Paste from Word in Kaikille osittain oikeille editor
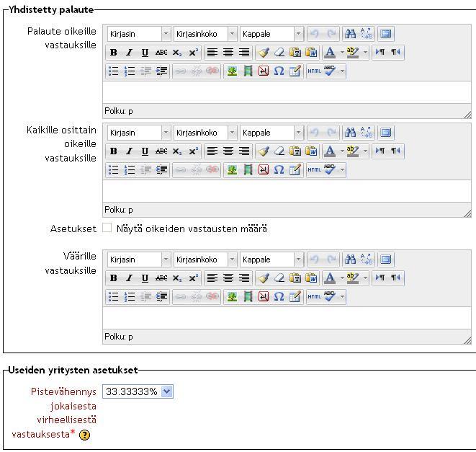Viewport: 476px width, 452px height. 311,151
